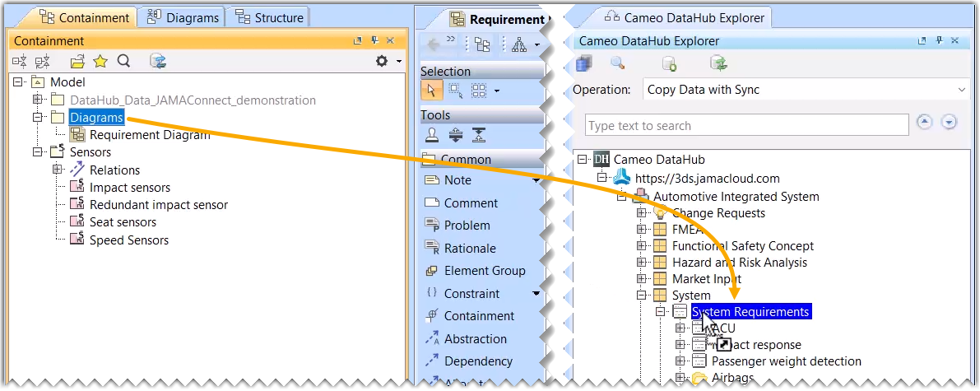Image resolution: width=980 pixels, height=391 pixels.
Task: Click Collapse All icon in Containment toolbar
Action: [x=20, y=61]
